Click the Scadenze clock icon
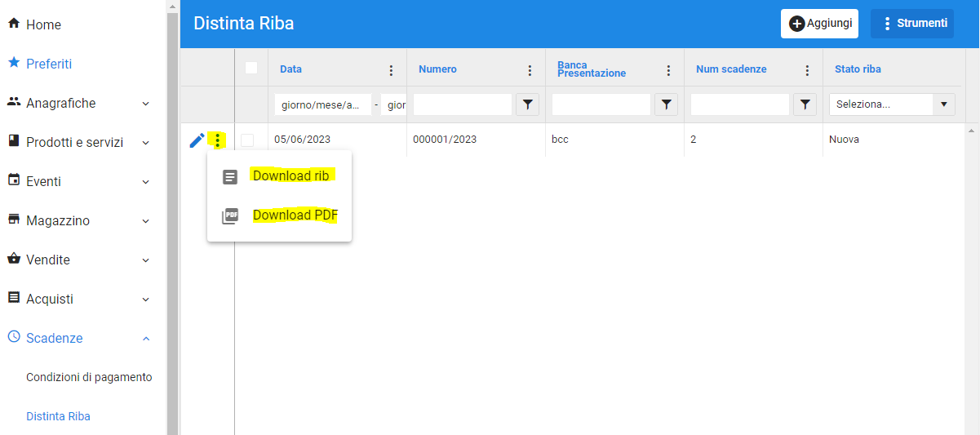 [x=13, y=337]
